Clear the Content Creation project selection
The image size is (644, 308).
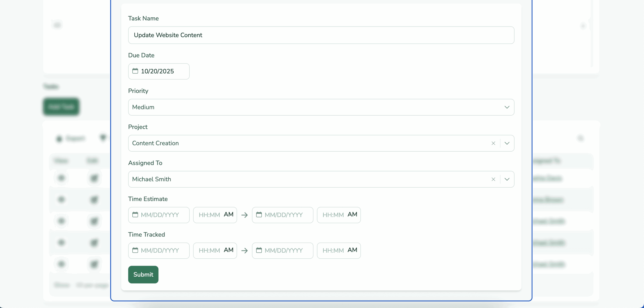(493, 143)
